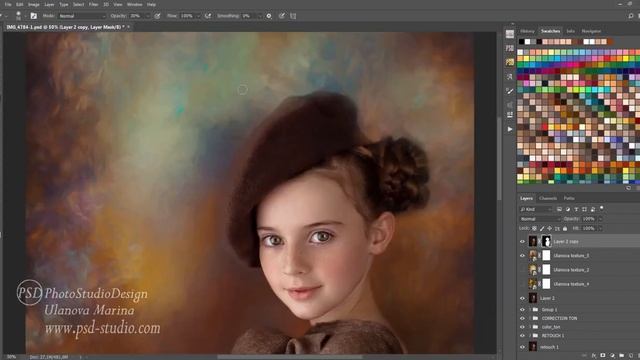Open the Actions play dock icon
This screenshot has width=640, height=360.
510,129
